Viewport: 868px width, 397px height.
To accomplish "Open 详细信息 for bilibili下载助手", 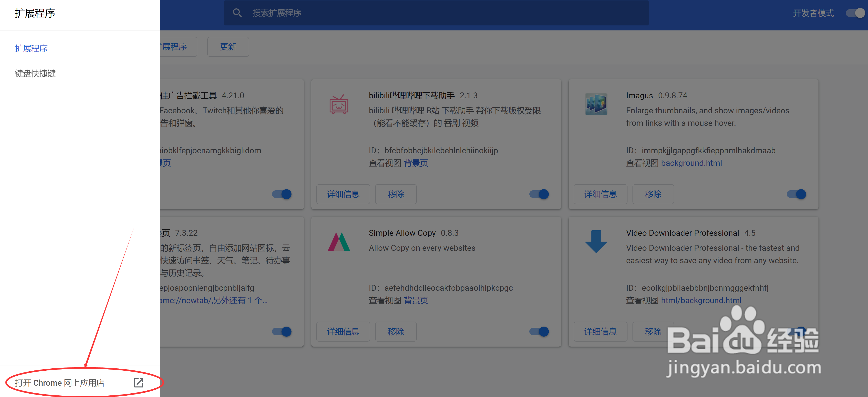I will [x=343, y=194].
